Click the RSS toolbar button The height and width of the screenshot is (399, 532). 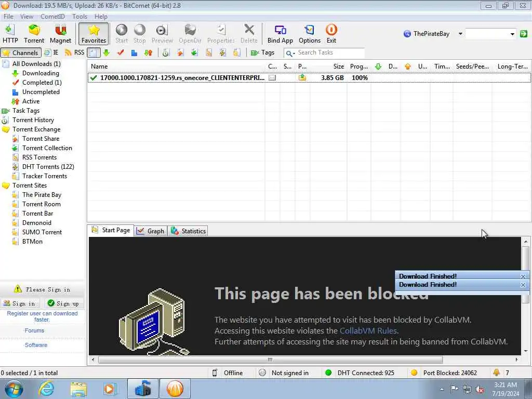click(x=74, y=52)
